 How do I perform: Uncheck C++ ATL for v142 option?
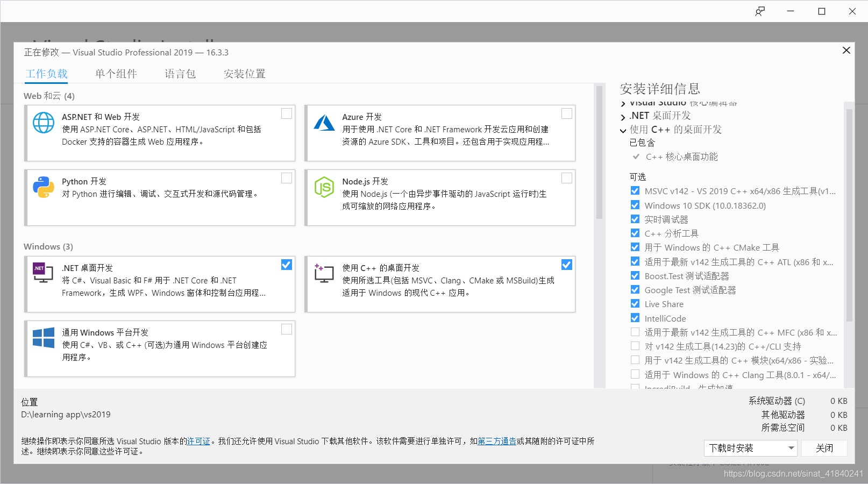[x=635, y=261]
